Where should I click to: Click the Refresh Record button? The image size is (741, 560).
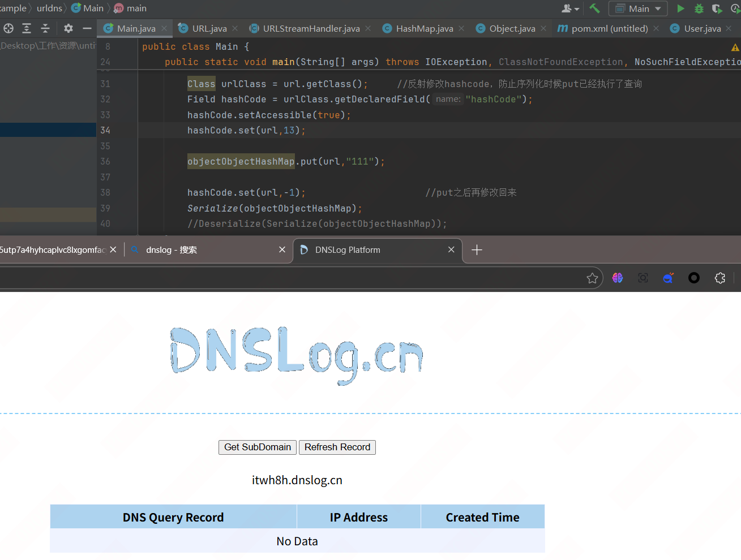tap(337, 447)
